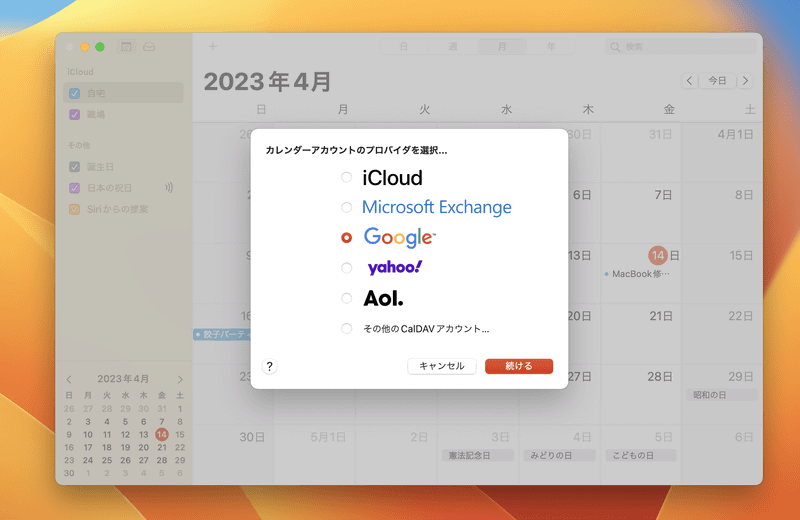
Task: Click the 検索 search field
Action: pos(681,47)
